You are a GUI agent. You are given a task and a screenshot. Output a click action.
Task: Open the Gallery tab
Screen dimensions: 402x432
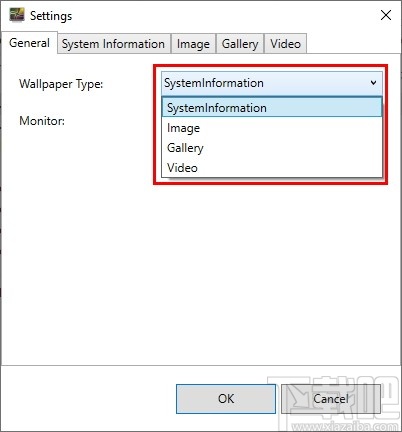(x=240, y=44)
